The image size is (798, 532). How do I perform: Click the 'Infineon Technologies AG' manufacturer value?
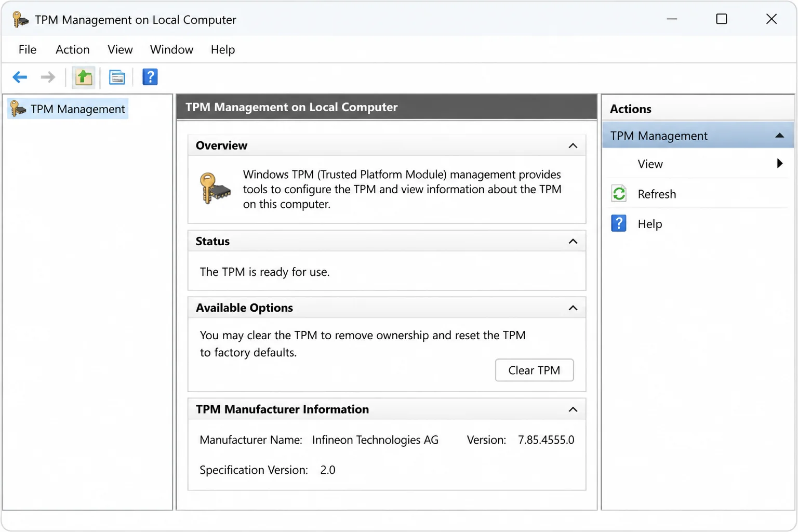point(375,440)
